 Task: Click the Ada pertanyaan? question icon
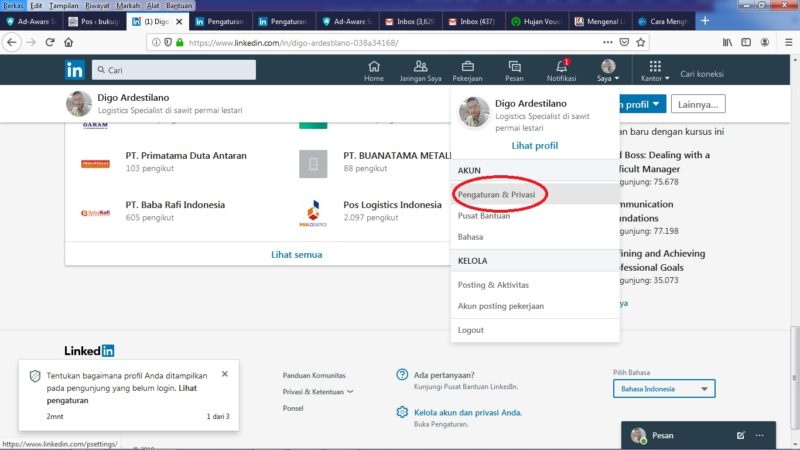tap(402, 374)
